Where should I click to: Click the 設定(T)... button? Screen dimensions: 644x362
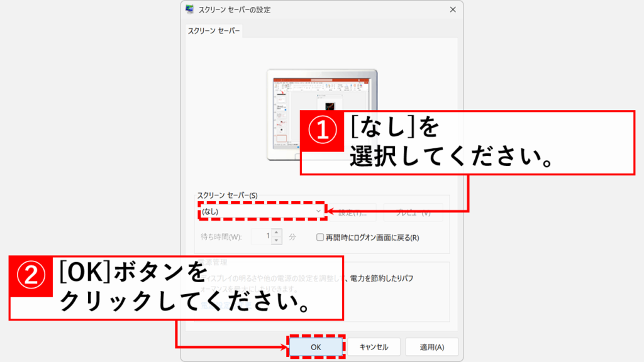point(353,212)
